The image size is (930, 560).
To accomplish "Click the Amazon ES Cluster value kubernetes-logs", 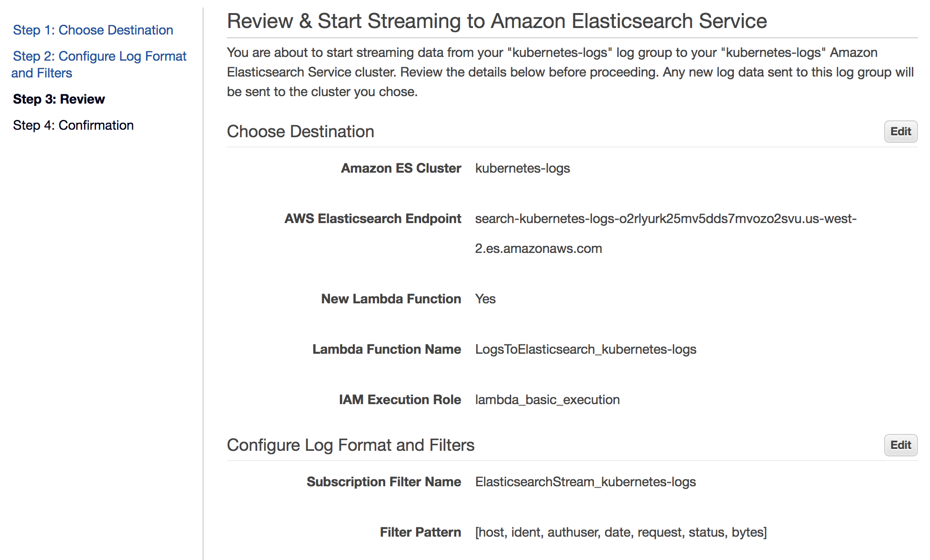I will [522, 168].
